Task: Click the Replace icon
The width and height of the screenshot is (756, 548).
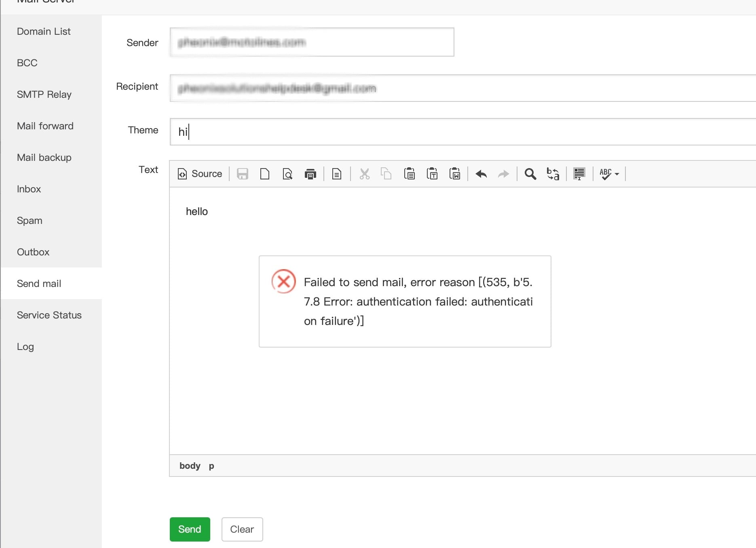Action: 553,174
